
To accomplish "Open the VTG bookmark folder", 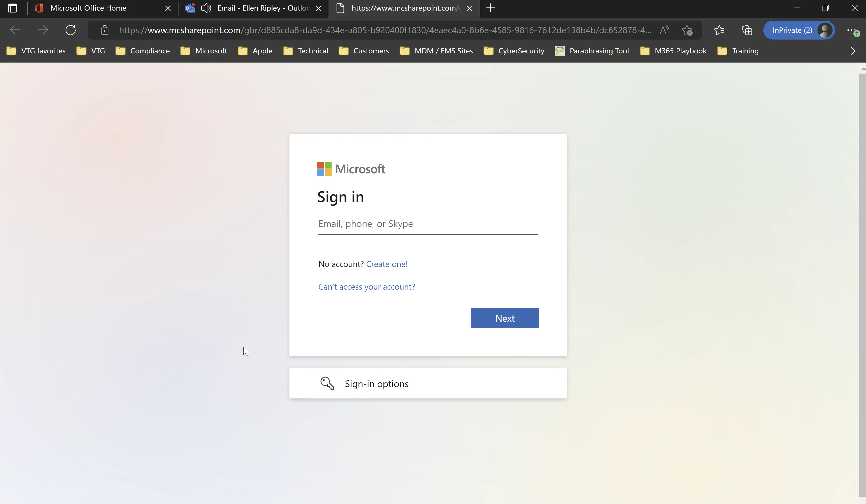I will [91, 51].
